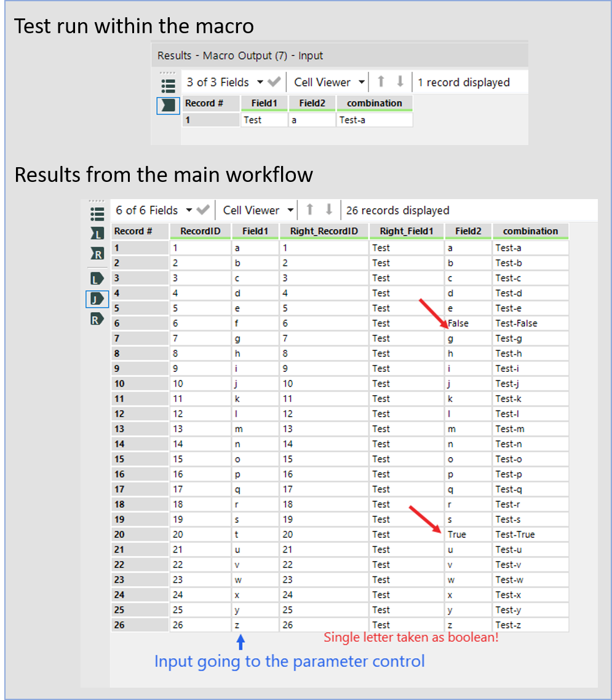Open the Cell Viewer dropdown in main results

(290, 210)
